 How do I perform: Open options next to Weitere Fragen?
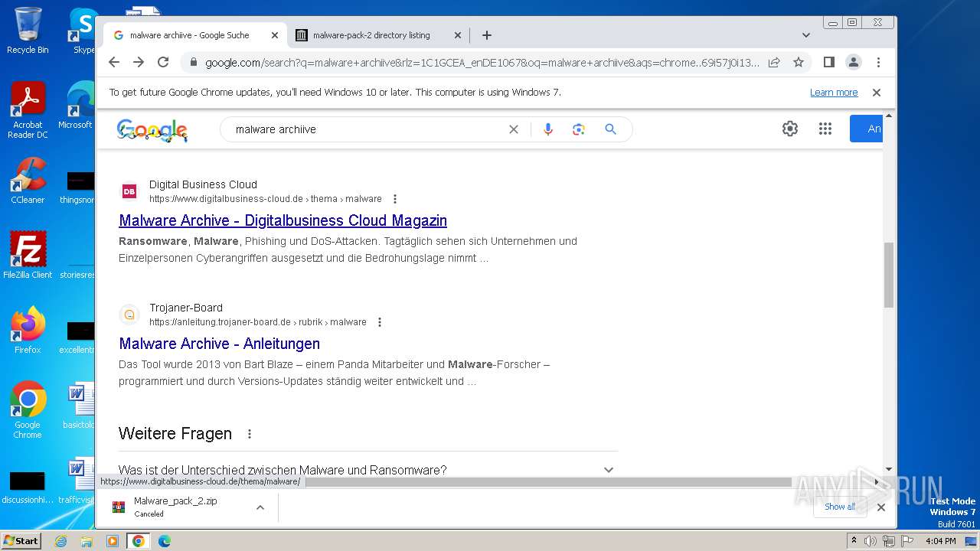click(249, 434)
